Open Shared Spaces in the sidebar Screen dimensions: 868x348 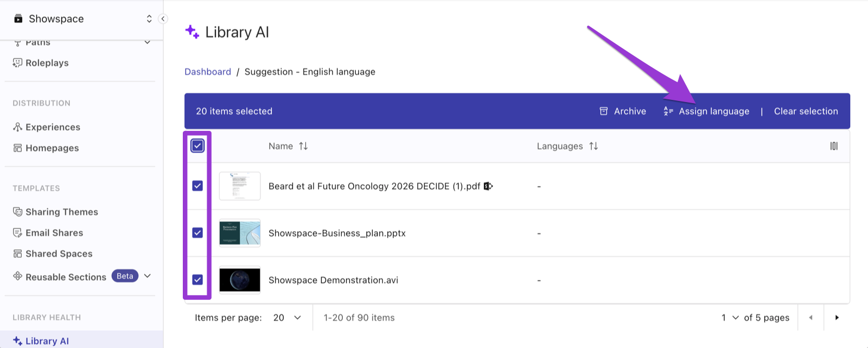point(59,254)
